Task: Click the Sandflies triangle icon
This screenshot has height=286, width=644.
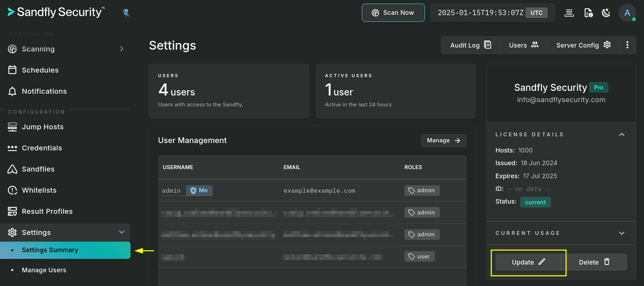Action: 12,169
